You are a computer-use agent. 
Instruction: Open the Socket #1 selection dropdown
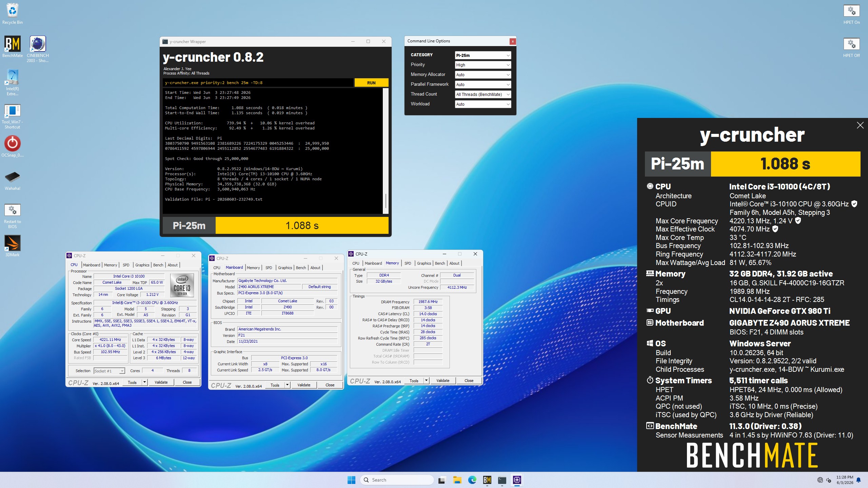click(109, 371)
